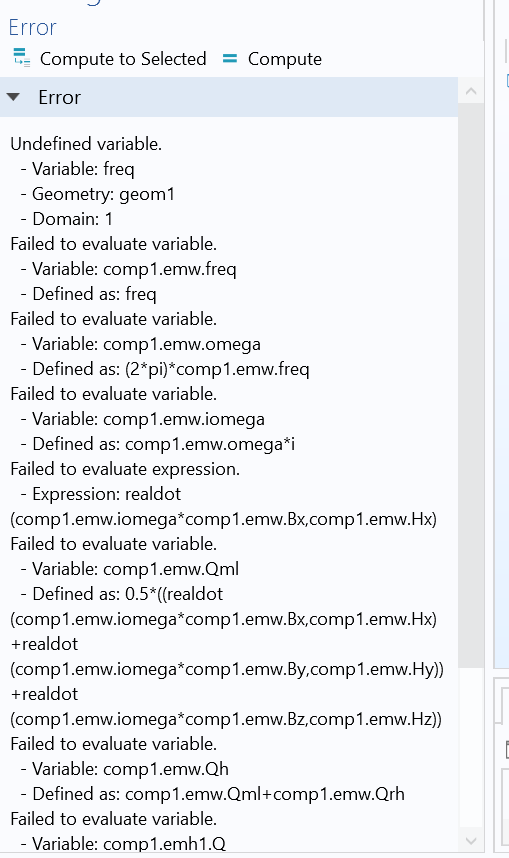Click the scrollbar down arrow

471,840
